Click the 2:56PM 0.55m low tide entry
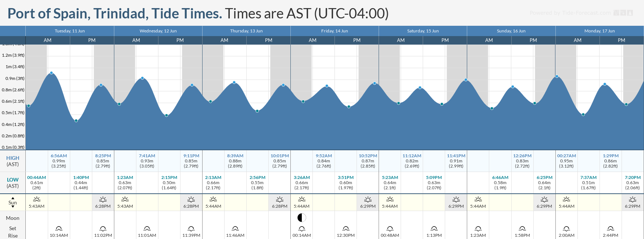 pyautogui.click(x=257, y=183)
